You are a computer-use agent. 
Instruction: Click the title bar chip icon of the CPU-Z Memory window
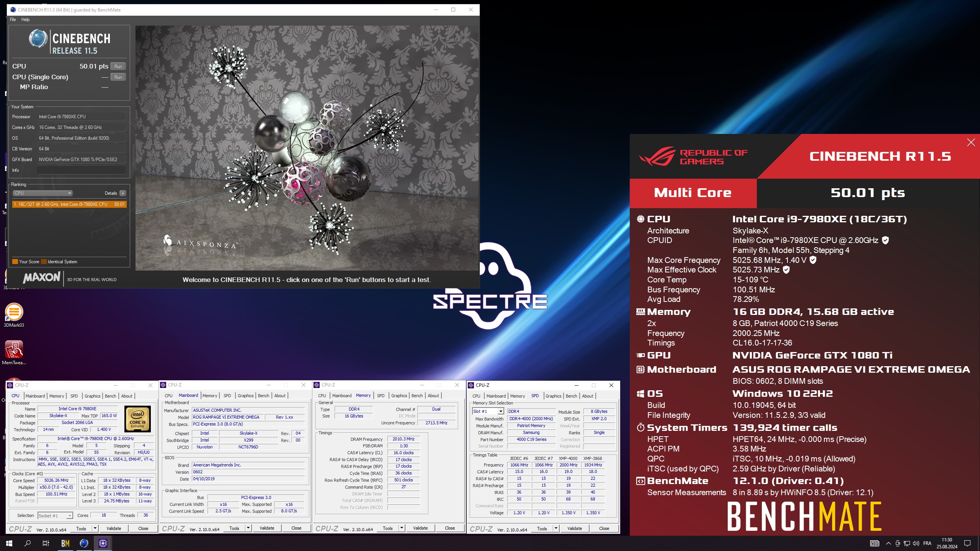point(317,385)
